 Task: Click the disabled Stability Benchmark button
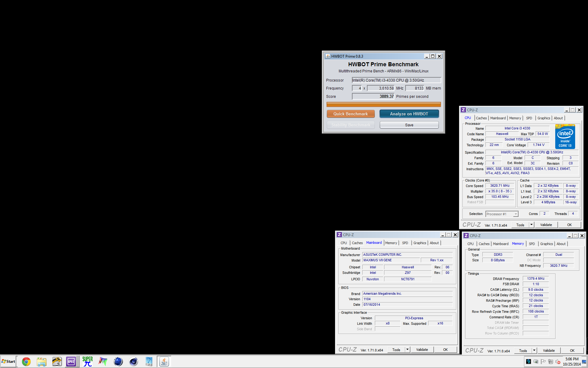pyautogui.click(x=351, y=125)
